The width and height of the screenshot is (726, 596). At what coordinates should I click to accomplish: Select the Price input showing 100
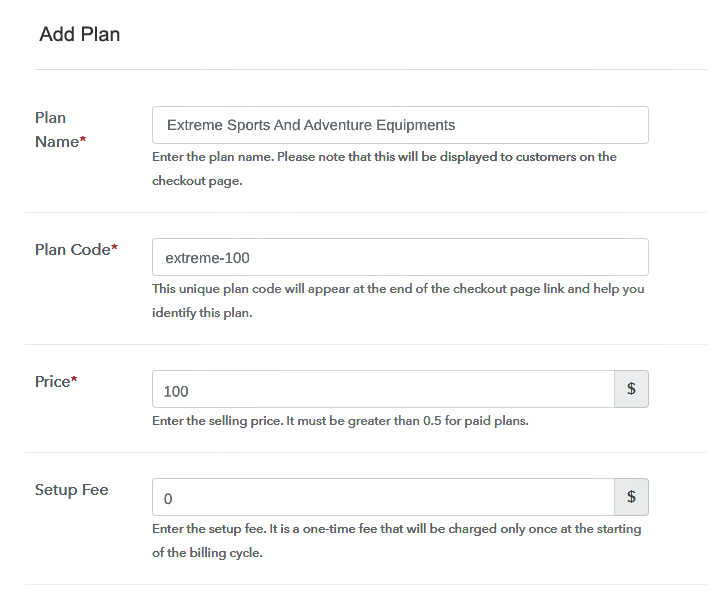383,389
